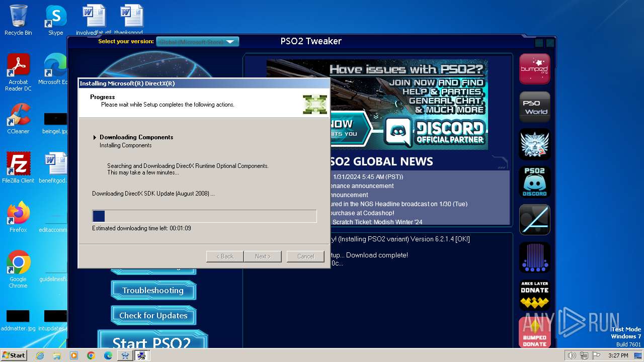This screenshot has height=362, width=644.
Task: Click the addmatter.jpg desktop file
Action: [x=18, y=321]
